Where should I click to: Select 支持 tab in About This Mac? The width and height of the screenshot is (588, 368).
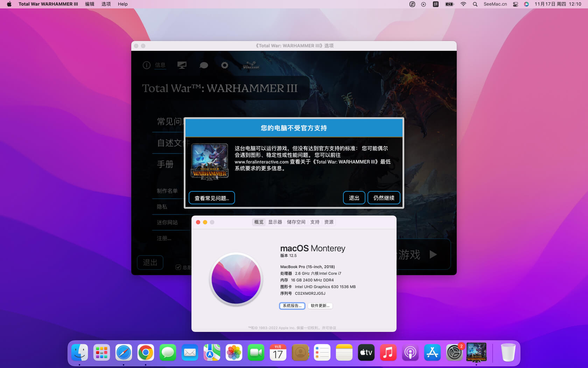coord(315,222)
